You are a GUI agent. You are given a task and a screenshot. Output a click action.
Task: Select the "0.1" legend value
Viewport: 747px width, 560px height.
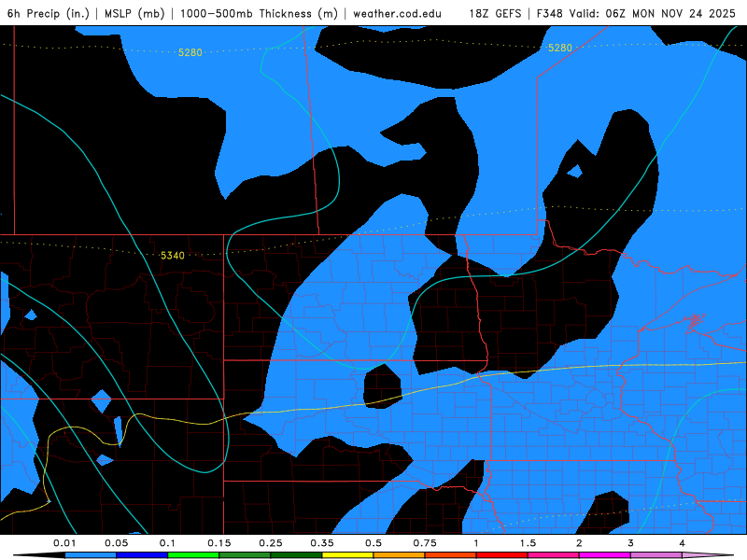click(x=167, y=543)
